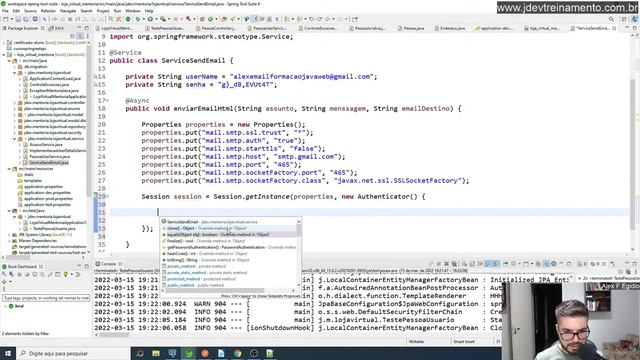Screen dimensions: 640x360
Task: Open the Run icon dropdown arrow
Action: coord(156,19)
